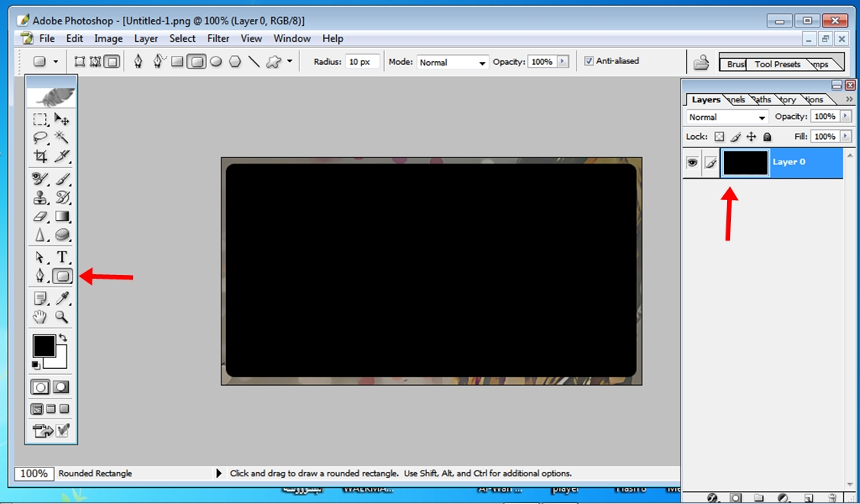Choose the Line shape in options bar
Image resolution: width=860 pixels, height=504 pixels.
pos(254,62)
